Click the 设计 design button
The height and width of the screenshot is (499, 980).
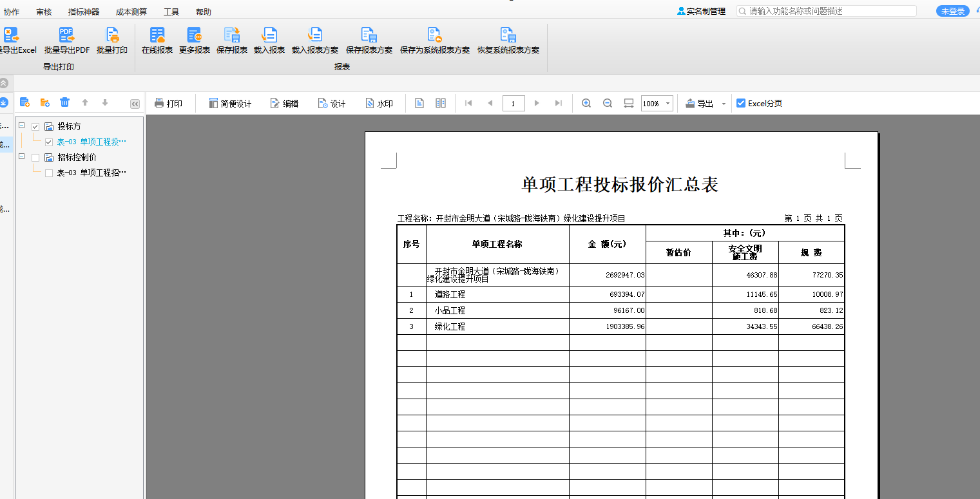point(332,104)
